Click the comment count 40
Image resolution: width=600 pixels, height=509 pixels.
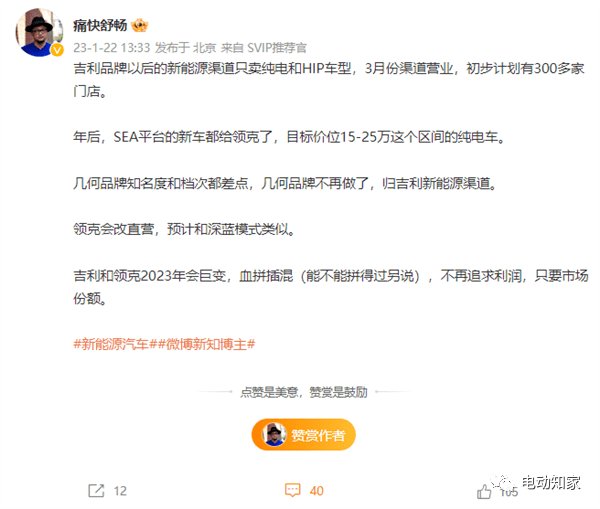click(316, 491)
